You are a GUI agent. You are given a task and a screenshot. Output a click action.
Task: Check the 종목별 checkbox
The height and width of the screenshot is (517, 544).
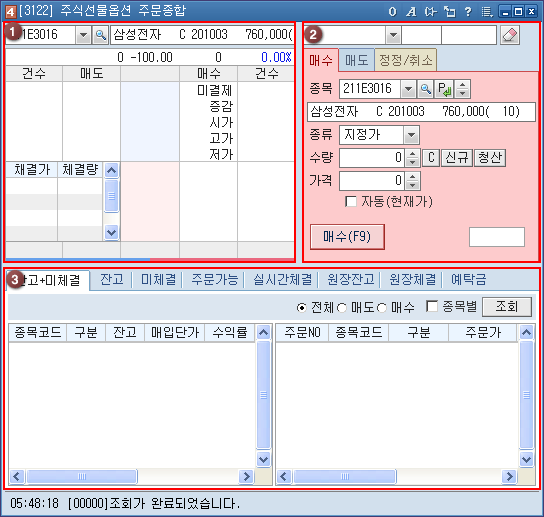432,306
